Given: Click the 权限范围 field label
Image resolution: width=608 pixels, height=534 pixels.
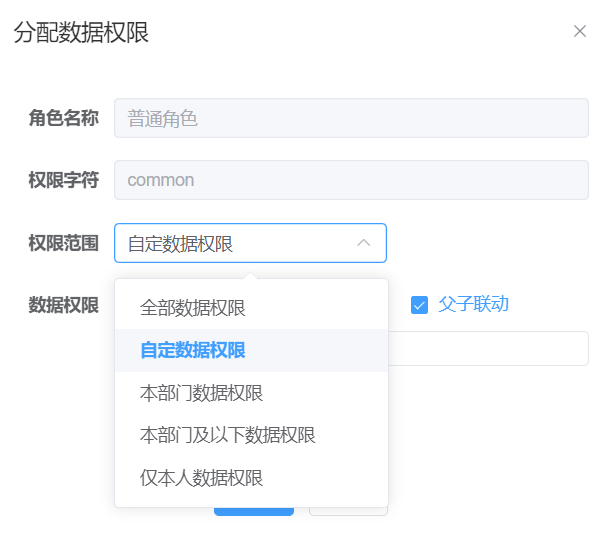Looking at the screenshot, I should [x=64, y=243].
